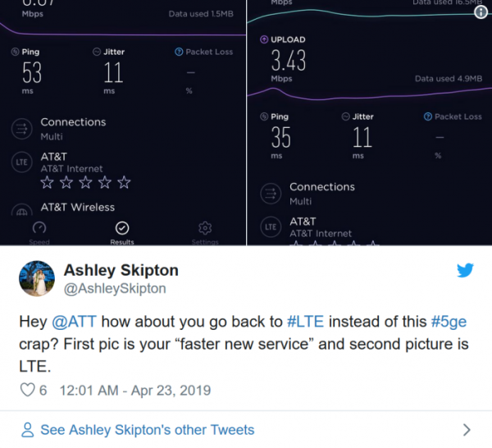Open Ashley Skipton's profile picture
The height and width of the screenshot is (448, 492).
(37, 278)
